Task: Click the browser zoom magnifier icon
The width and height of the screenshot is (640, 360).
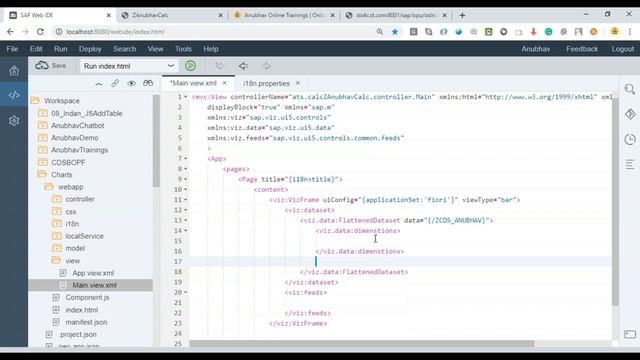Action: (380, 31)
